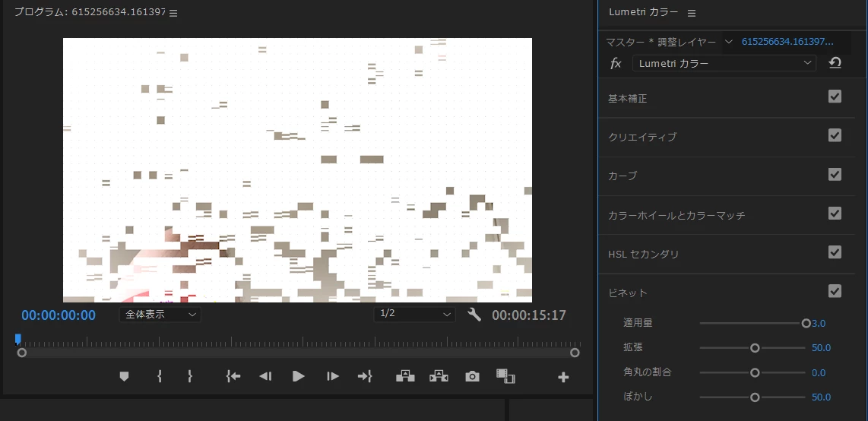Click the program monitor video preview
The height and width of the screenshot is (421, 868).
[x=297, y=169]
